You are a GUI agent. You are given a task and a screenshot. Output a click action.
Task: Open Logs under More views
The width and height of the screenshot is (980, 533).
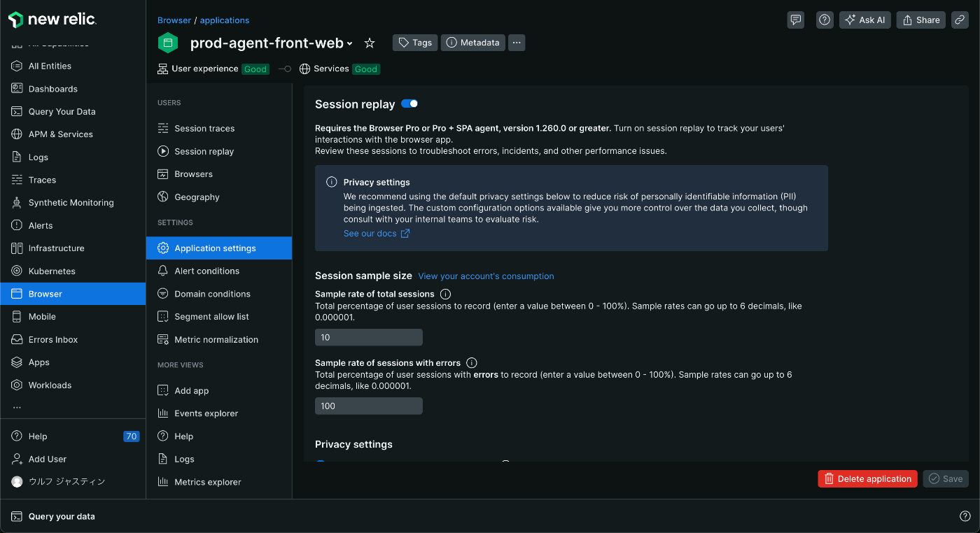219,459
